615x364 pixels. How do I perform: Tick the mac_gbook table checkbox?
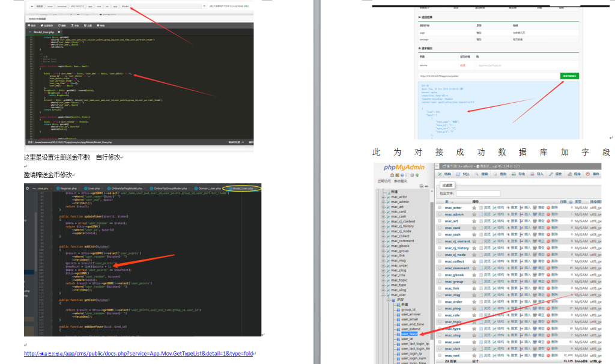coord(440,275)
